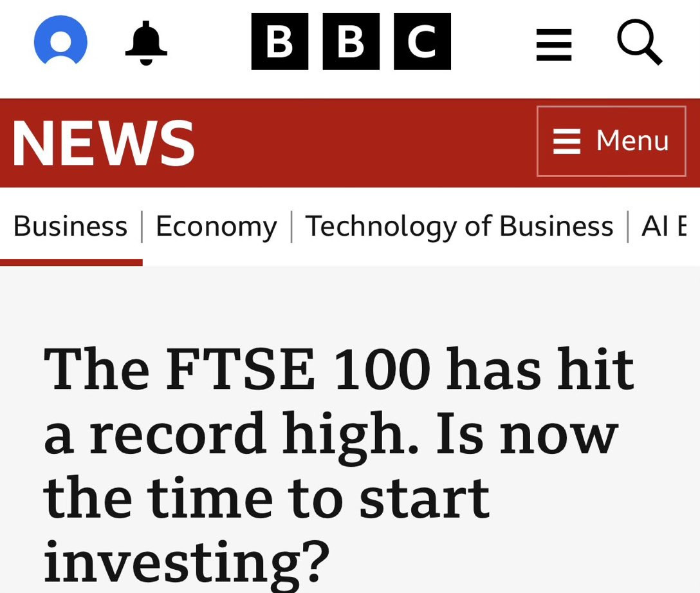Screen dimensions: 700x593
Task: Expand the red News Menu button
Action: tap(611, 141)
